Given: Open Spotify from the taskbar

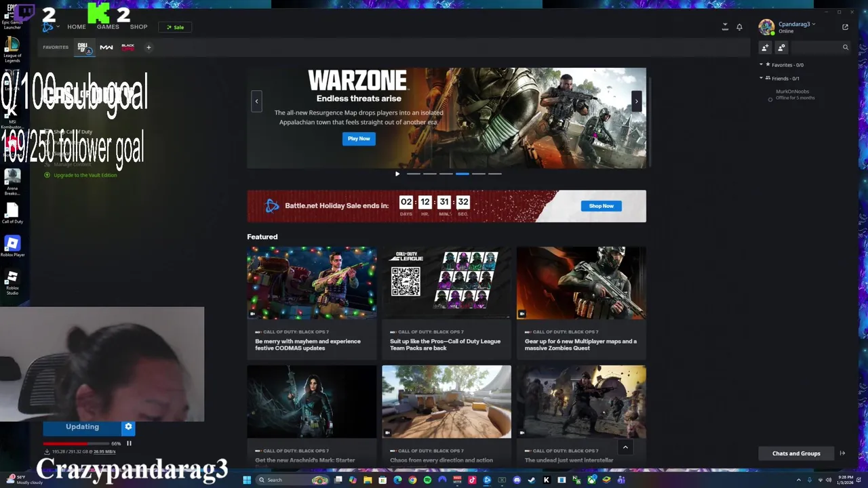Looking at the screenshot, I should 427,480.
